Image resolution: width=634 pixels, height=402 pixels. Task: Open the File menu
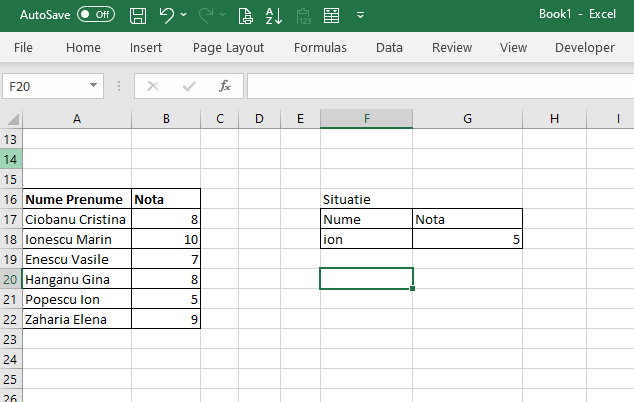coord(23,47)
